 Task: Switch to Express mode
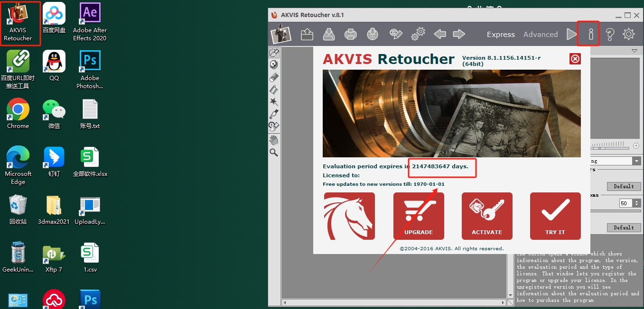[501, 35]
